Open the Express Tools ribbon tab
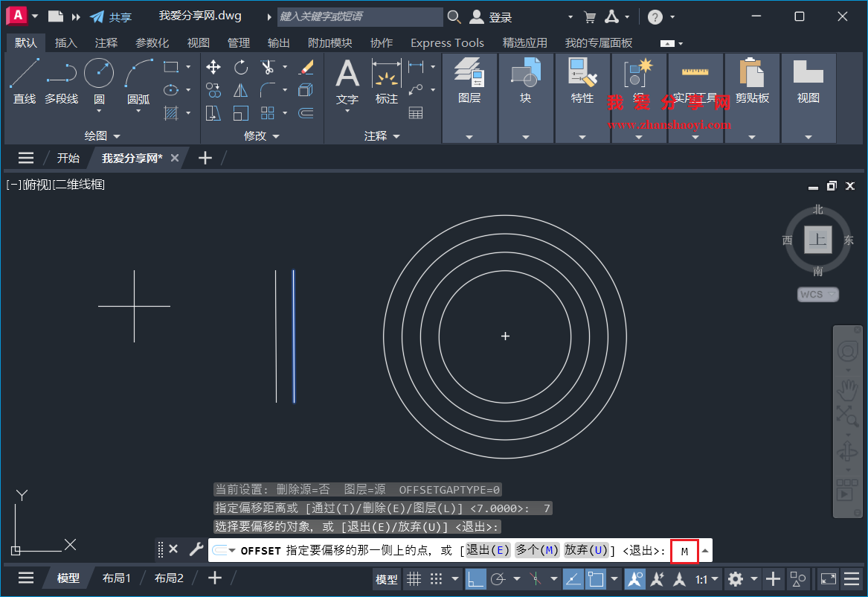The image size is (868, 597). tap(447, 42)
